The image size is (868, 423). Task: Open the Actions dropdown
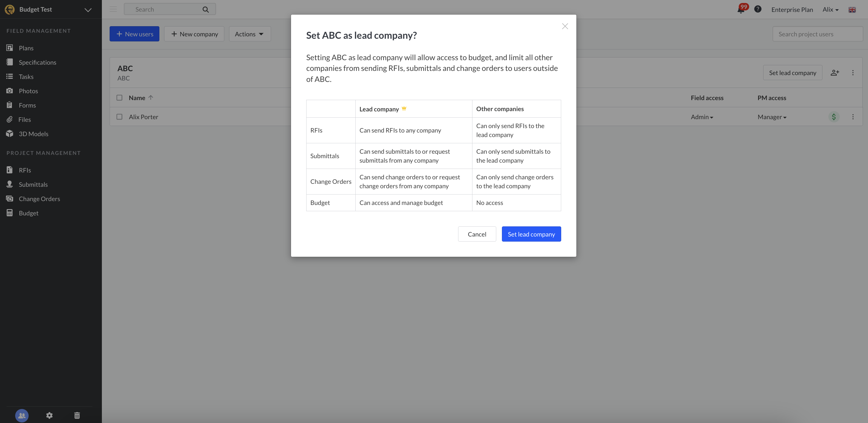(249, 34)
